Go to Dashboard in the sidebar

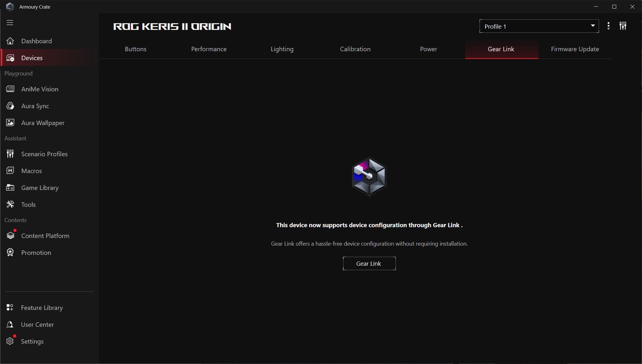(37, 41)
